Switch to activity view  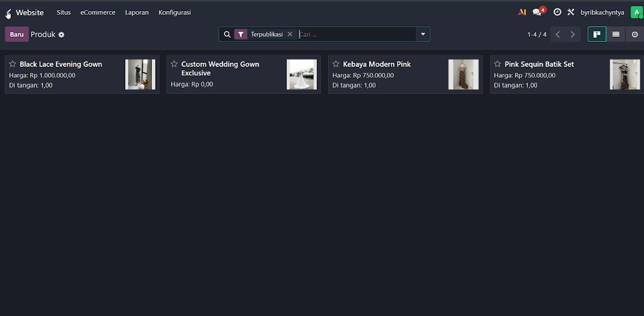tap(635, 34)
